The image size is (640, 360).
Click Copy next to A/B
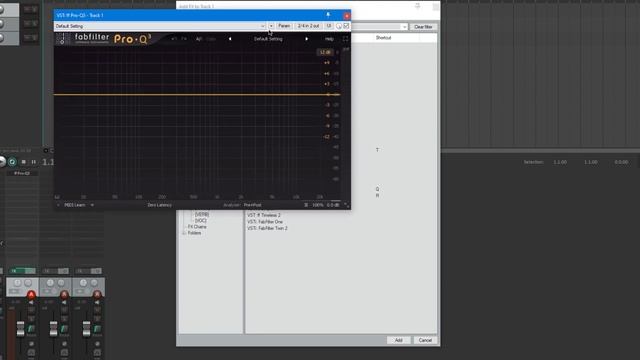[x=211, y=39]
